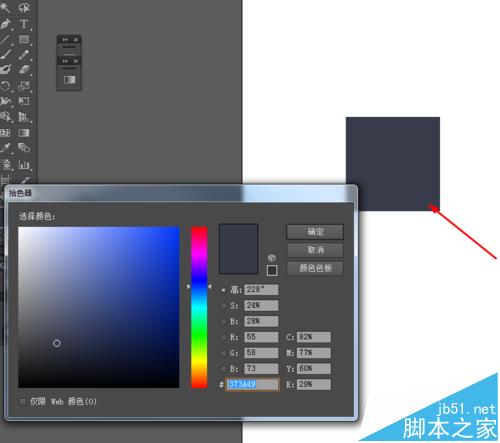
Task: Select the Paintbrush tool
Action: pos(6,55)
